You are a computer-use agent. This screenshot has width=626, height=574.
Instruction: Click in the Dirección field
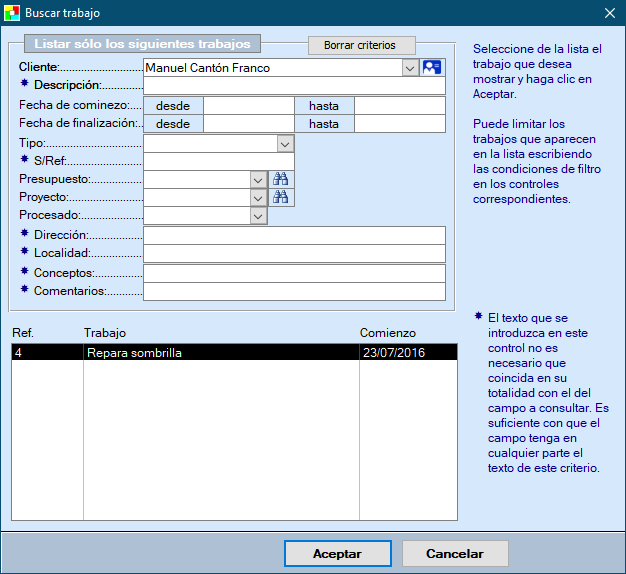pyautogui.click(x=294, y=235)
